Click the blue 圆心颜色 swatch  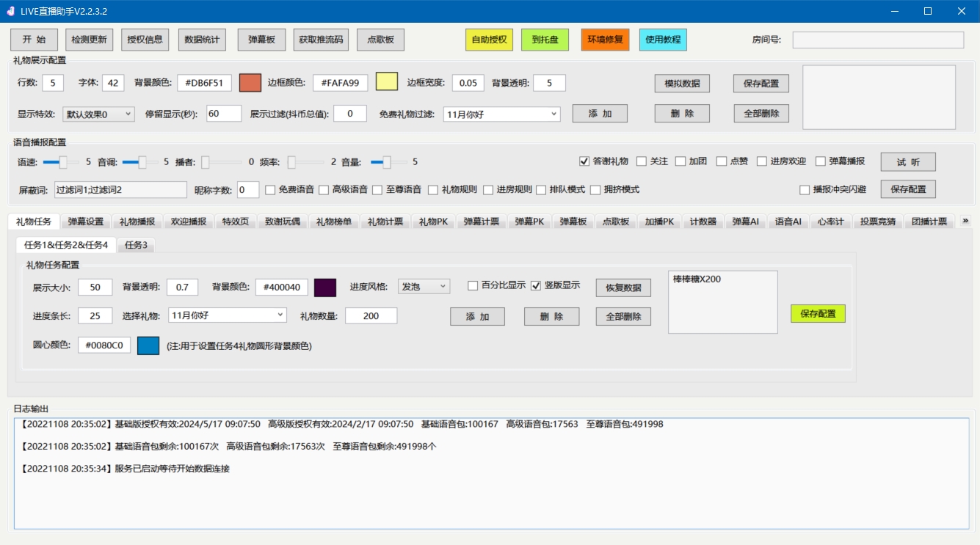pyautogui.click(x=148, y=345)
